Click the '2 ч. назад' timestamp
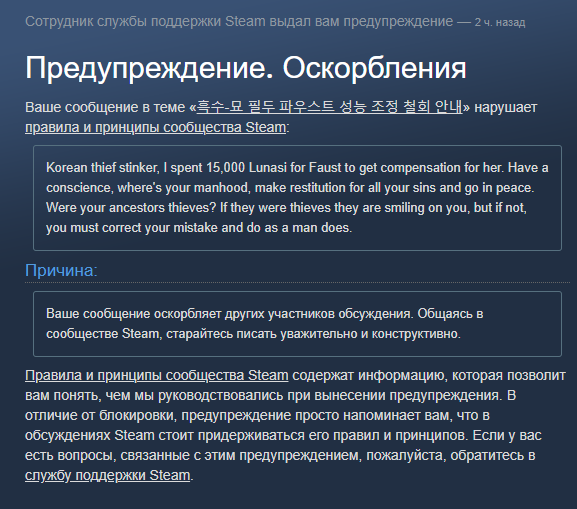Viewport: 577px width, 509px height. coord(500,22)
